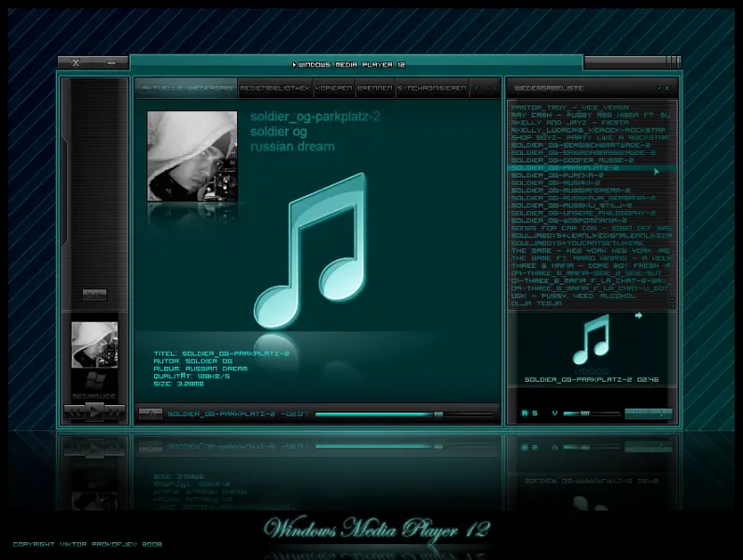Switch to the Medienbibliothek tab

[274, 88]
